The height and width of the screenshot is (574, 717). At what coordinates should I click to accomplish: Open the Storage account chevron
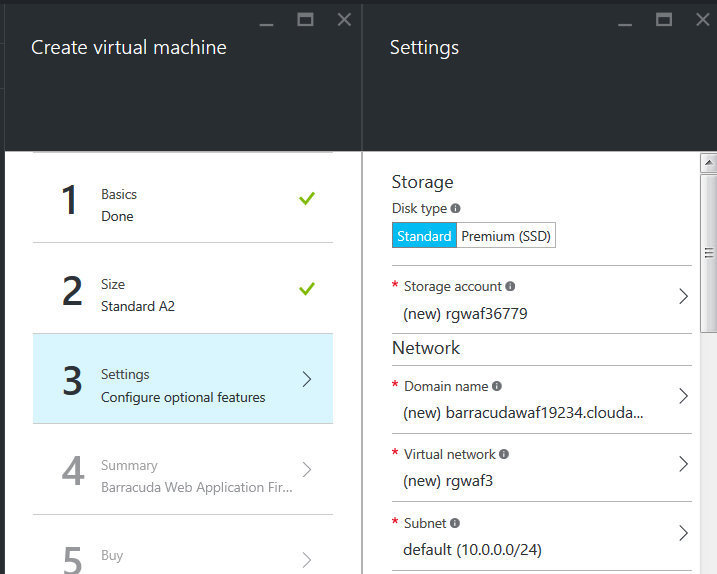(683, 296)
